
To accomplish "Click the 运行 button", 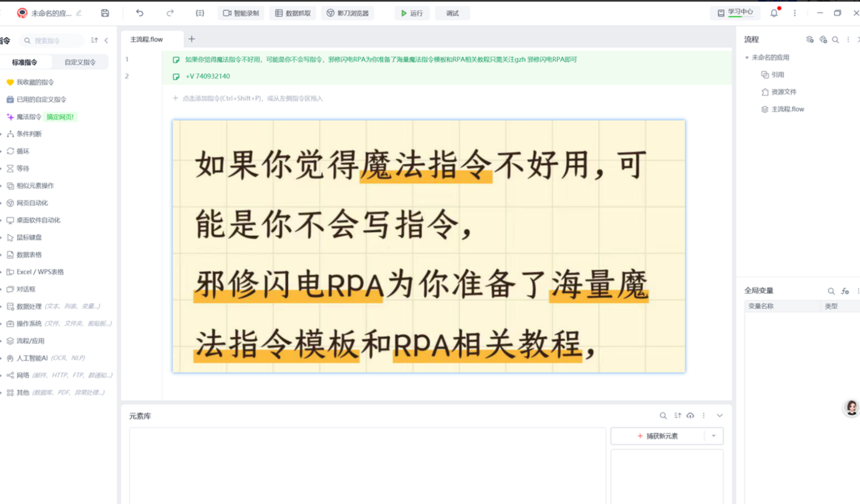I will coord(411,13).
